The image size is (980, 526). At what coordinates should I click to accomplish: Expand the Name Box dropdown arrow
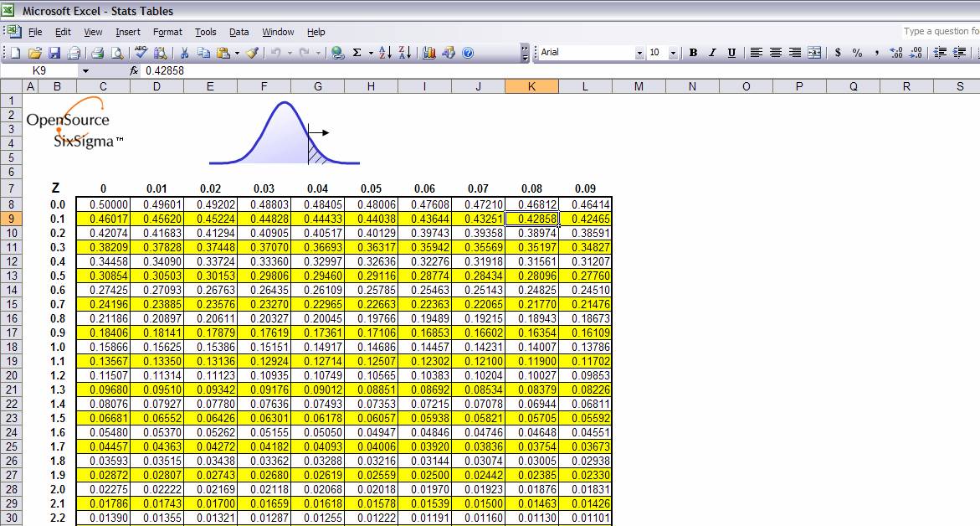85,71
